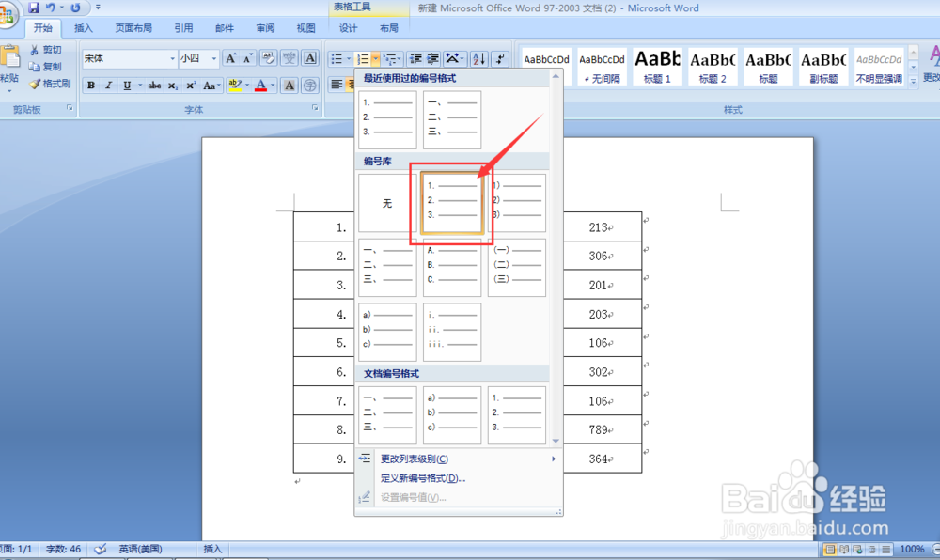Toggle Underline formatting
Image resolution: width=940 pixels, height=560 pixels.
click(x=127, y=86)
